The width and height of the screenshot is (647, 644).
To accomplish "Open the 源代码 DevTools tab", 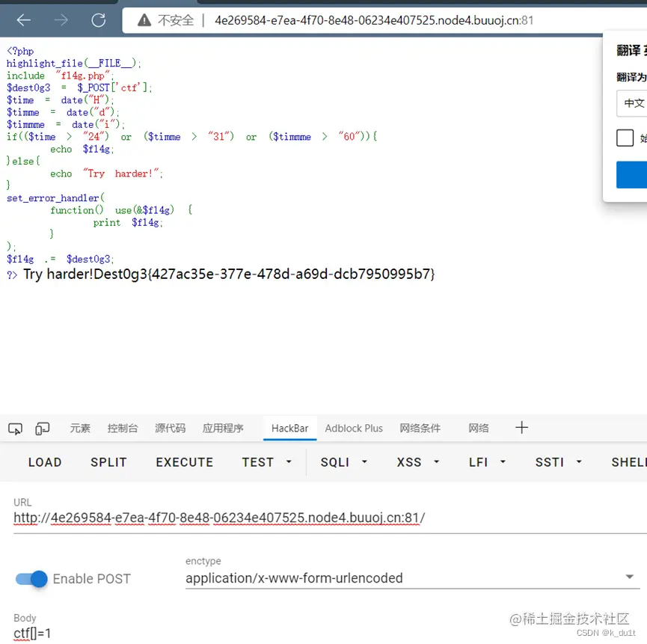I will click(x=170, y=429).
